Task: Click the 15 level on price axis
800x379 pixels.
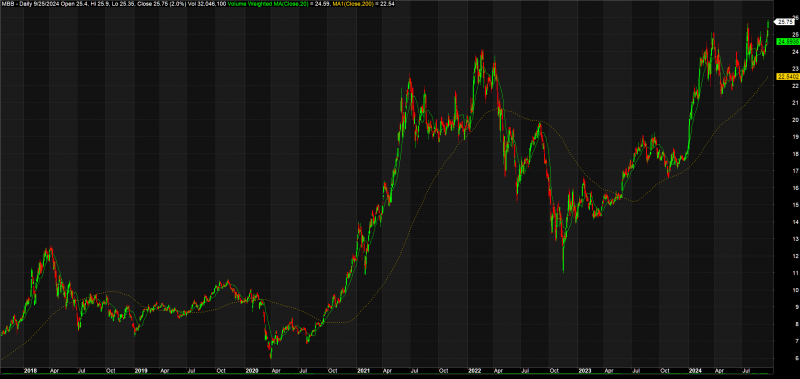Action: [x=781, y=205]
